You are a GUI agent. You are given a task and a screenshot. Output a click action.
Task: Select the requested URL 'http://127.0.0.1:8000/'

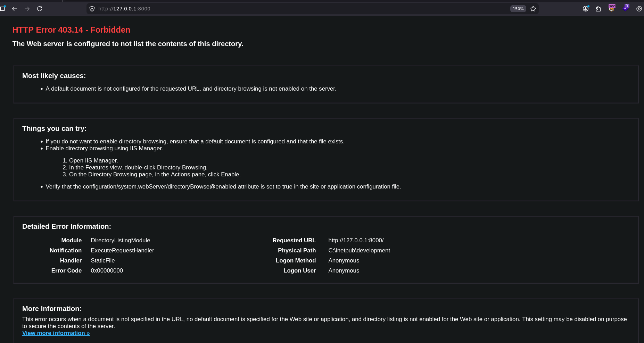coord(356,240)
